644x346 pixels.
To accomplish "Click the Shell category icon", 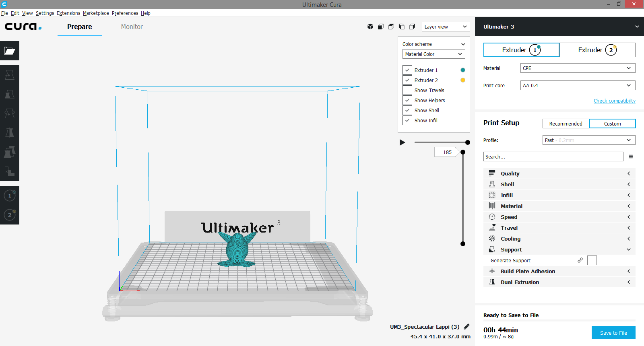I will click(492, 184).
